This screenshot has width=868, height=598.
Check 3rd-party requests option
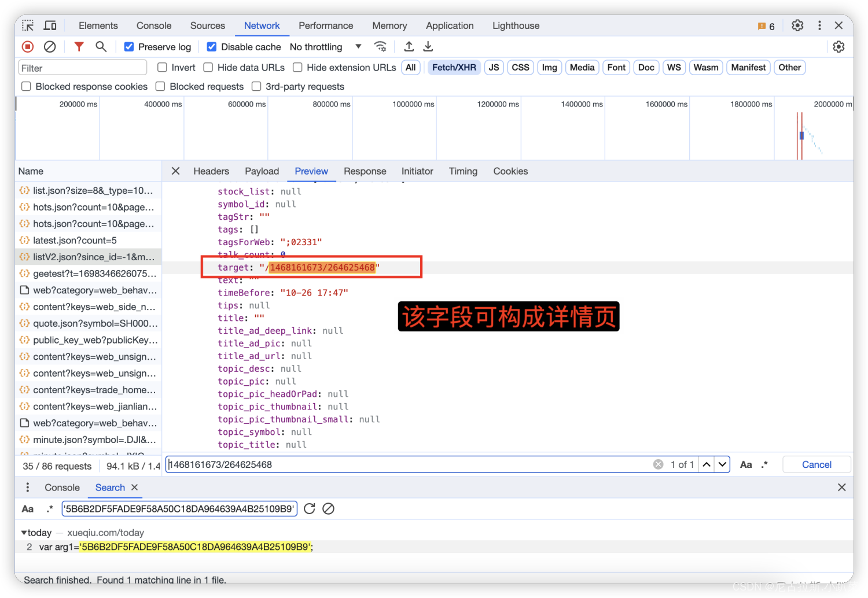tap(256, 86)
